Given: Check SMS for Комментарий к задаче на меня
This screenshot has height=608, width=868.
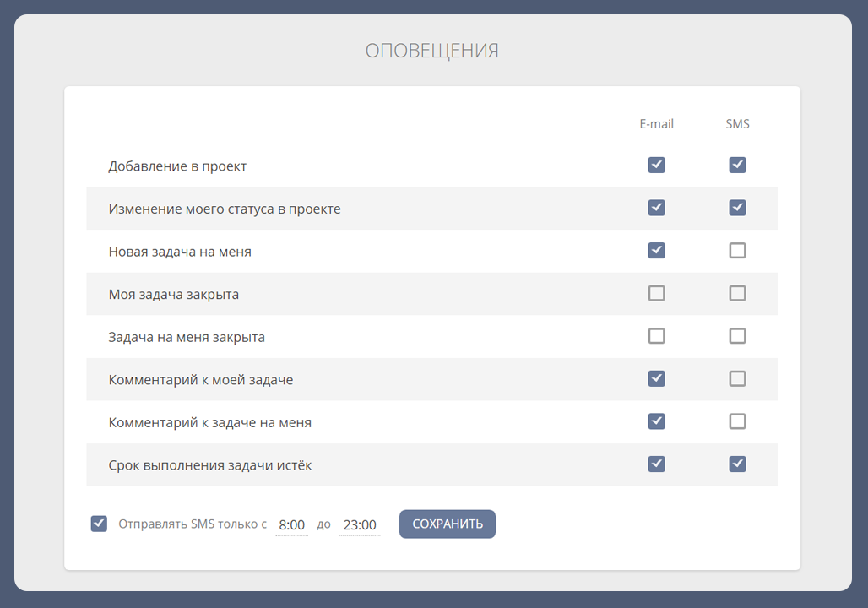Looking at the screenshot, I should (x=737, y=421).
